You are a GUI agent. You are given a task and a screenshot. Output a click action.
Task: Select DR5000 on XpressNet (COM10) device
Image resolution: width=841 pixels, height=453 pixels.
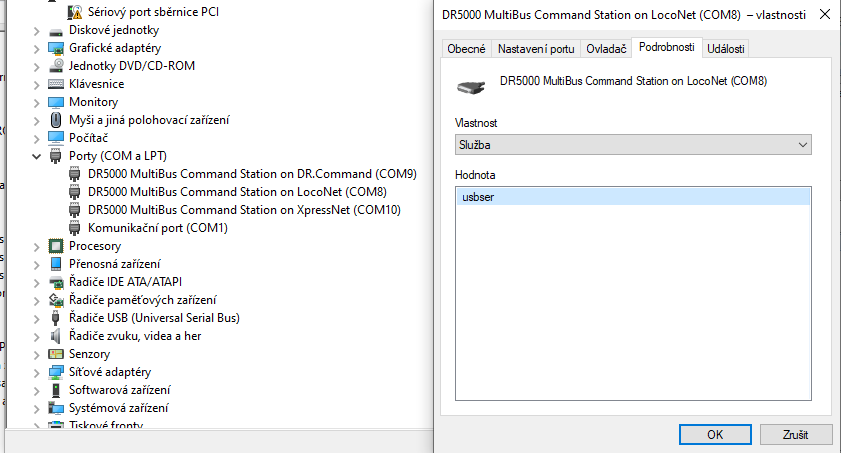(x=244, y=210)
